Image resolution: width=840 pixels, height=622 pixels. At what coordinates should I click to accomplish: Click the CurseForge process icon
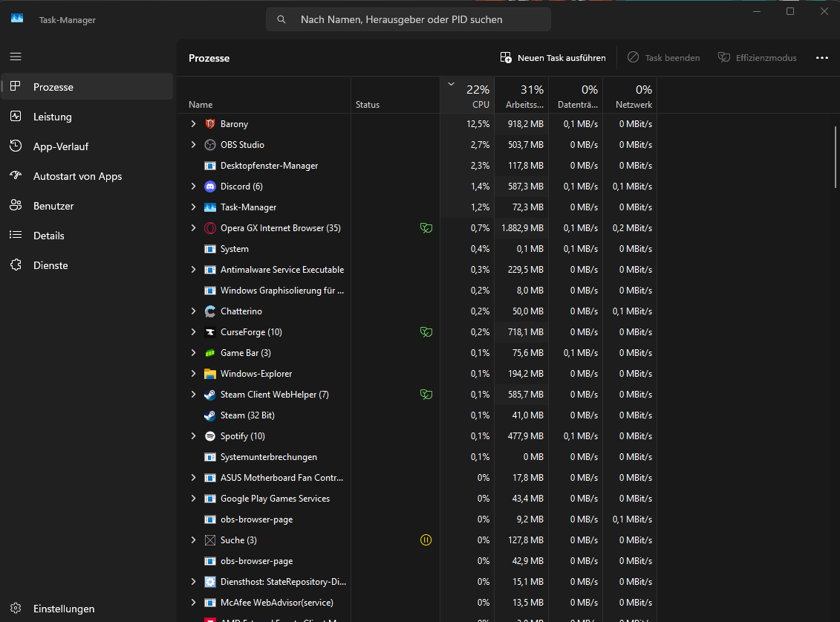pyautogui.click(x=210, y=332)
